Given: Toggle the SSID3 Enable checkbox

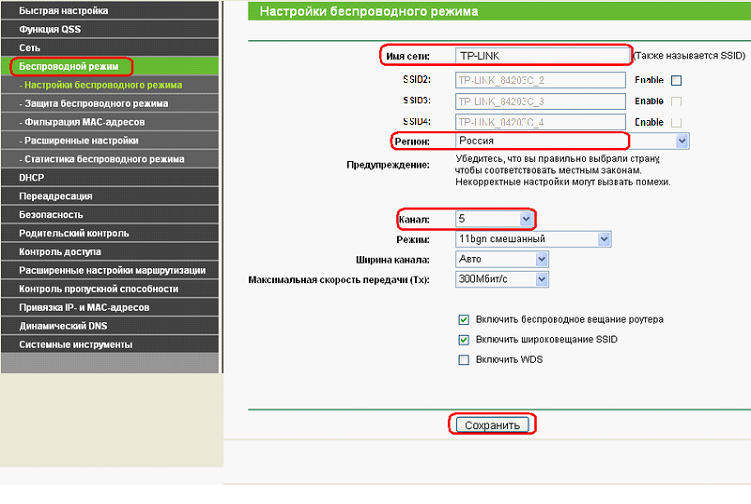Looking at the screenshot, I should [676, 102].
